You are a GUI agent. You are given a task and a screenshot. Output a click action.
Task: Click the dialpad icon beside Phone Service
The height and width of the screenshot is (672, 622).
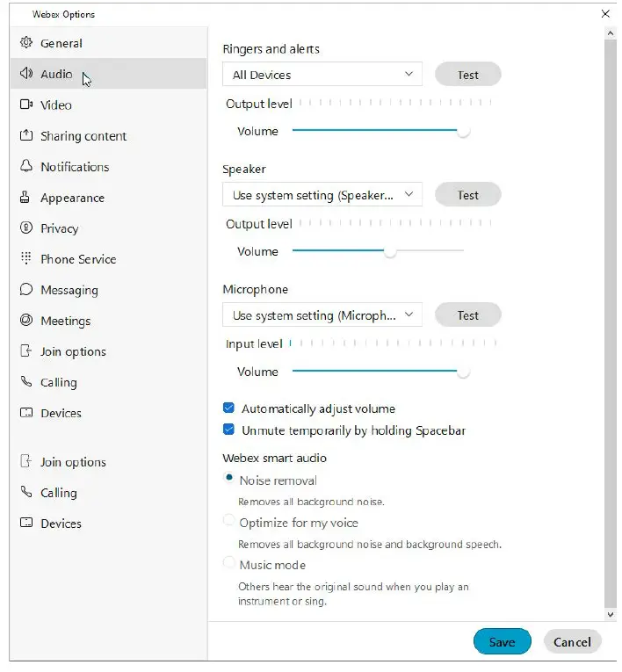click(x=26, y=258)
